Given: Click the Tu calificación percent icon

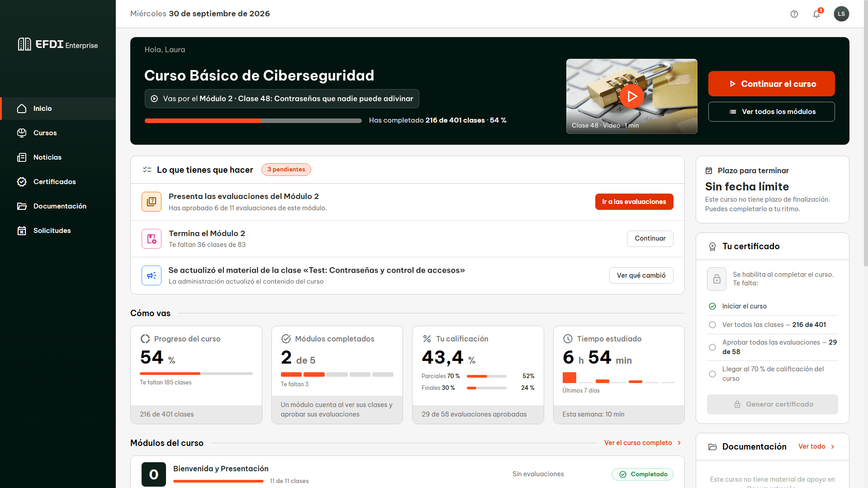Looking at the screenshot, I should (427, 339).
